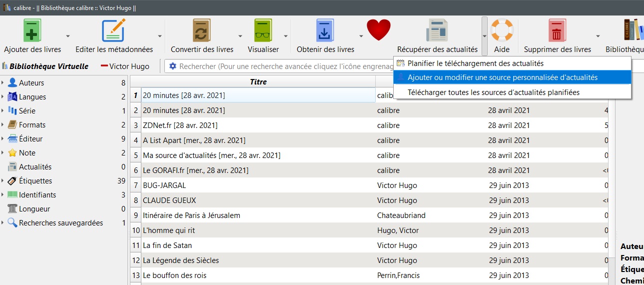This screenshot has width=644, height=285.
Task: Choose Ajouter ou modifier une source personnalisée
Action: coord(513,77)
